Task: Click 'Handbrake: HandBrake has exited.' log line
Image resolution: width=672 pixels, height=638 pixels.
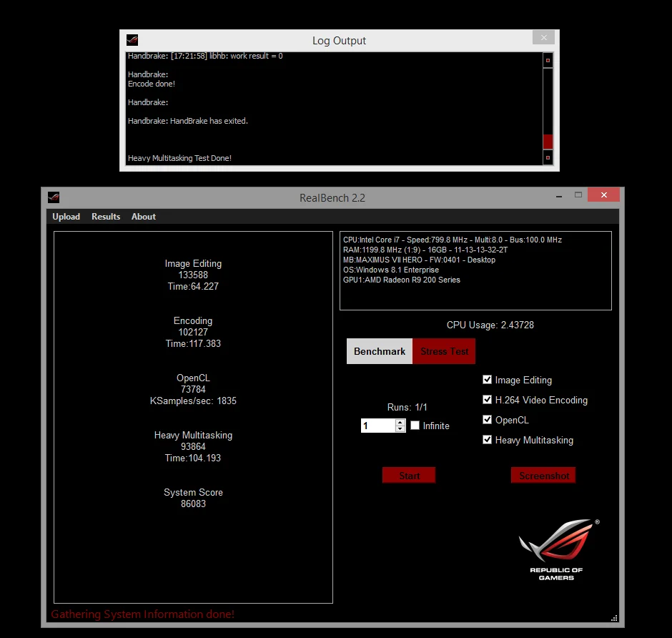Action: [188, 121]
